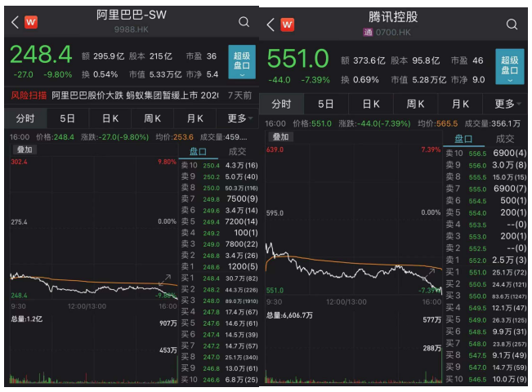532x392 pixels.
Task: Tap the Alibaba 均价 253.6 value
Action: [x=184, y=137]
